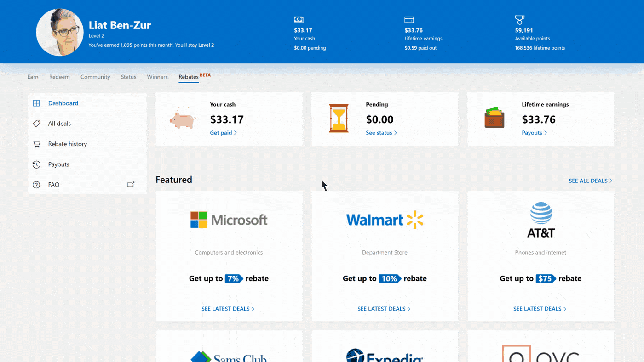This screenshot has width=644, height=362.
Task: Click the 10% rebate badge on Walmart card
Action: [x=390, y=278]
